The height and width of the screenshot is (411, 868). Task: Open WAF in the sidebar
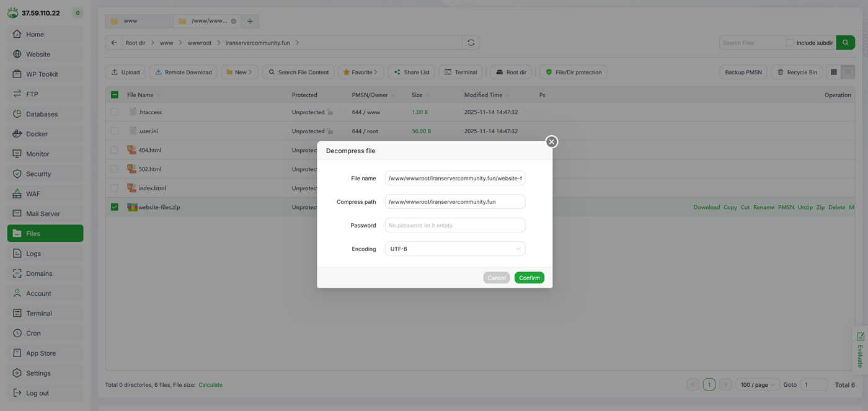pyautogui.click(x=33, y=194)
